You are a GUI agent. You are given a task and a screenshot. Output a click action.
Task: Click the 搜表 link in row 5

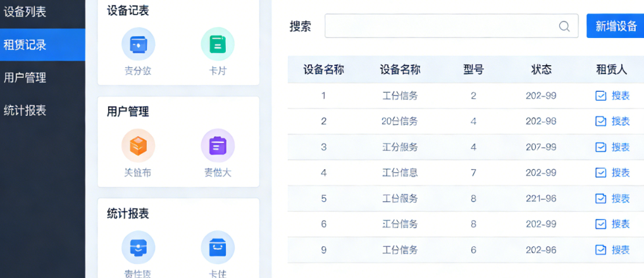point(621,199)
